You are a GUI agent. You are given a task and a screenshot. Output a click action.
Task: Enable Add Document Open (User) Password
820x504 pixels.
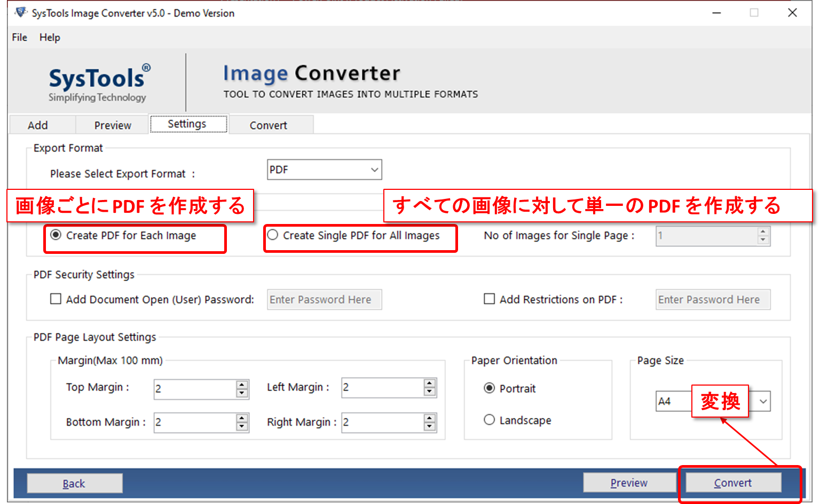56,299
